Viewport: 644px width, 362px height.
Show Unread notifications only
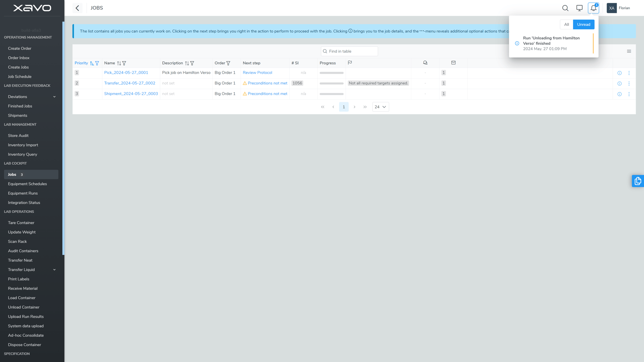click(x=583, y=24)
